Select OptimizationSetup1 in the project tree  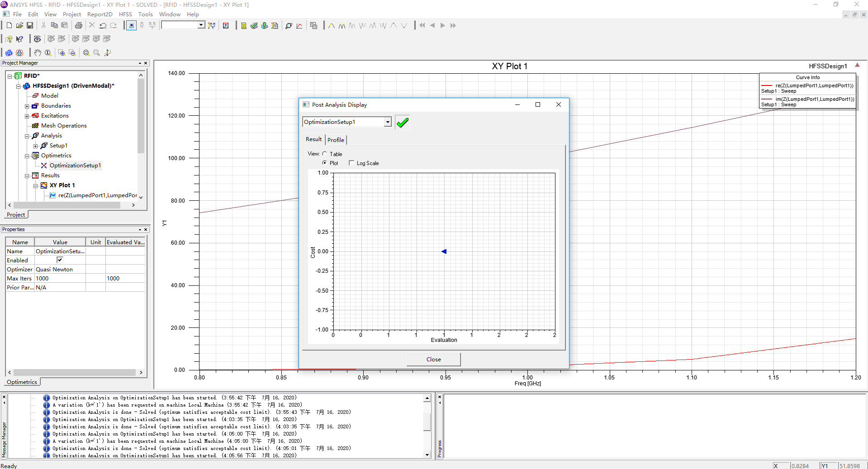tap(75, 166)
